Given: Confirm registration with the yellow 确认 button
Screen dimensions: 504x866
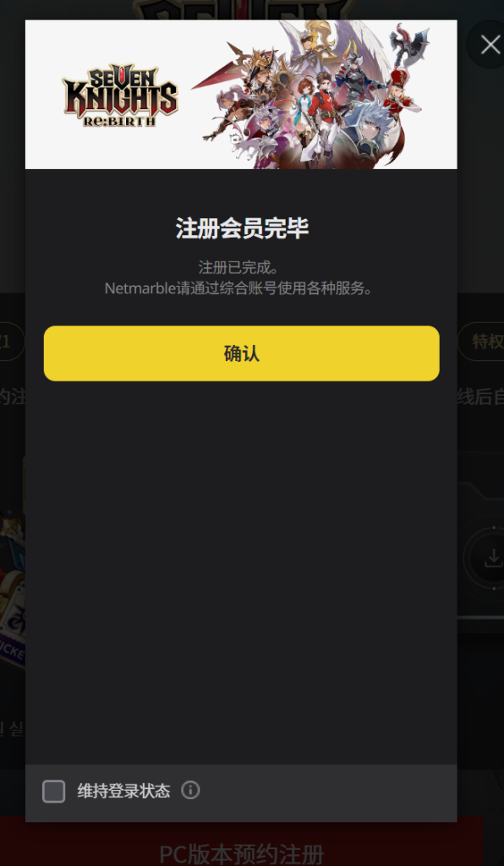Looking at the screenshot, I should point(241,354).
